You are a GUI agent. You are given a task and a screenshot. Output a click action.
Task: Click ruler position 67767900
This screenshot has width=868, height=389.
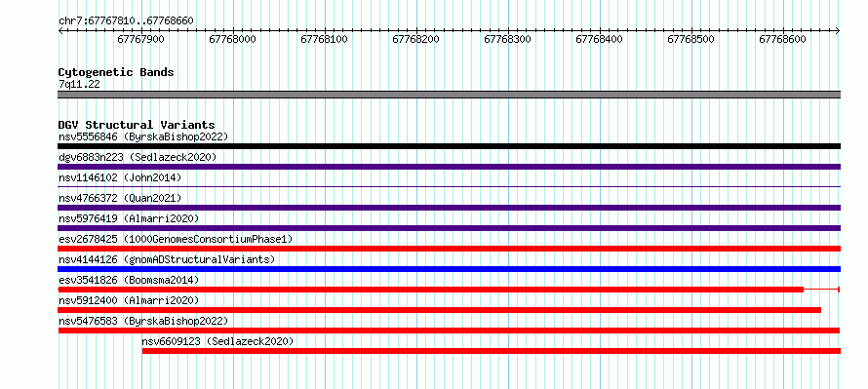tap(141, 39)
